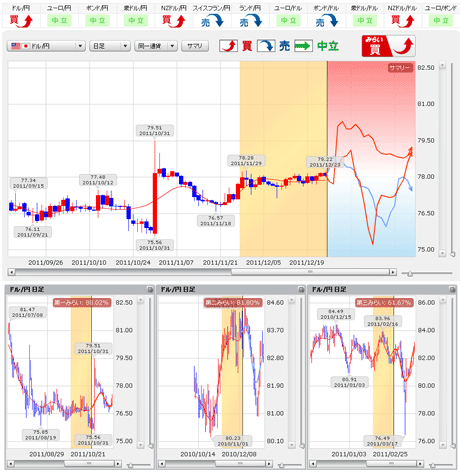Image resolution: width=460 pixels, height=472 pixels.
Task: Click the 78.28 2011/11/29 price label
Action: click(246, 161)
